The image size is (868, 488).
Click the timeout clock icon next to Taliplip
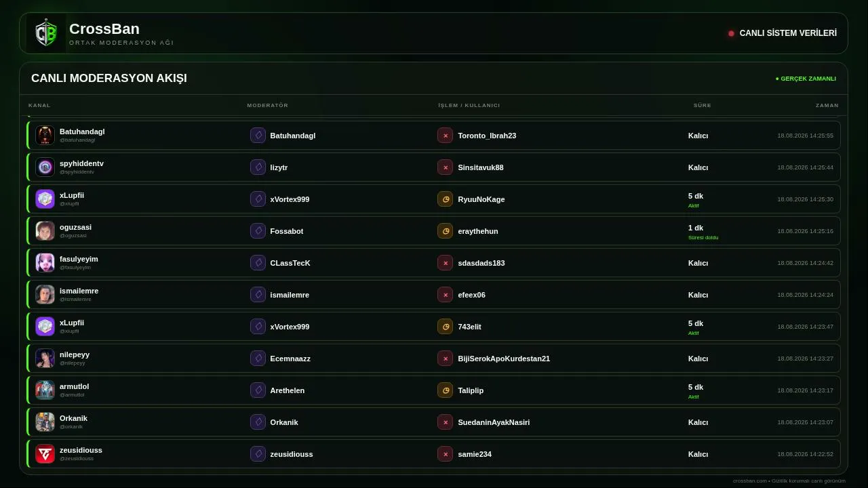[445, 390]
